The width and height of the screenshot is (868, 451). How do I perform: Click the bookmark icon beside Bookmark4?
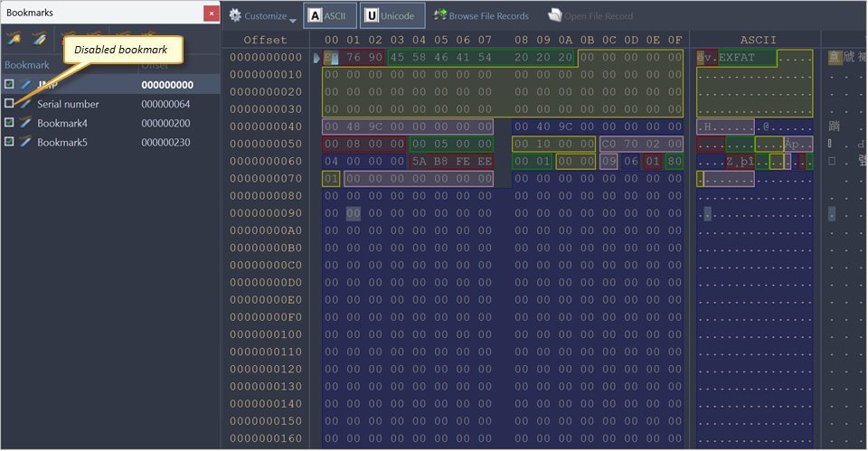[x=25, y=123]
